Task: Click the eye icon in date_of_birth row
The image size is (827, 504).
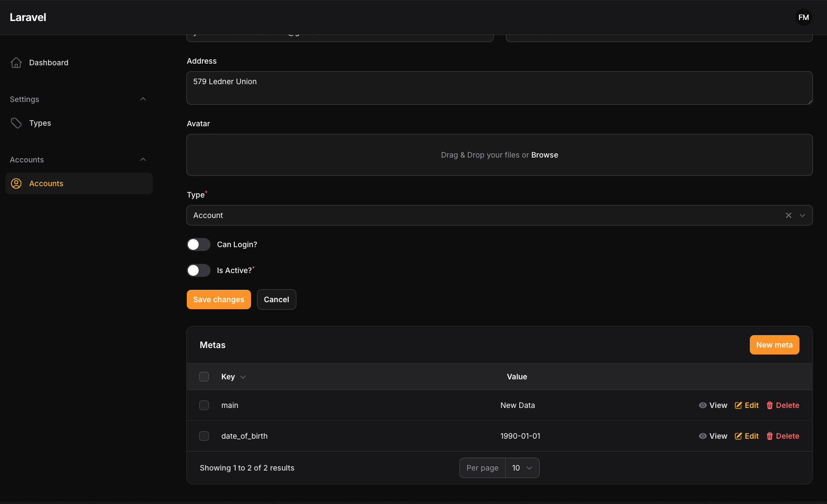Action: (x=703, y=436)
